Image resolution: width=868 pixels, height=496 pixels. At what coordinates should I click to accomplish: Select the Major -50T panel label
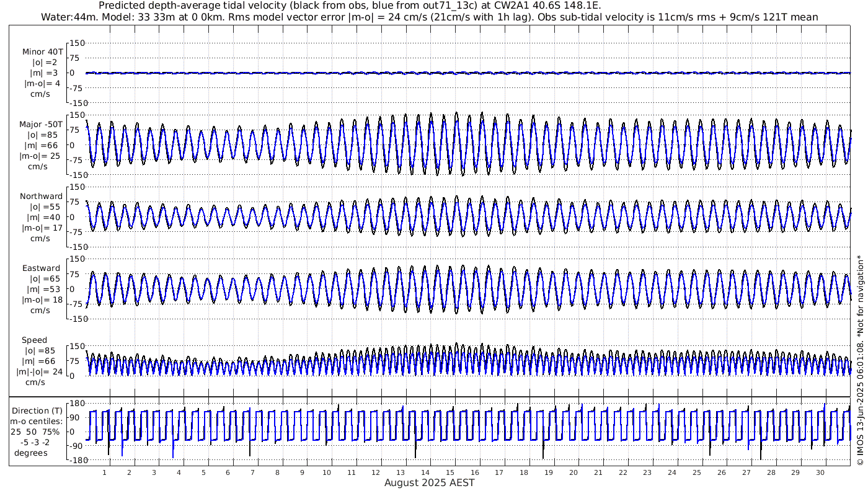pos(41,124)
